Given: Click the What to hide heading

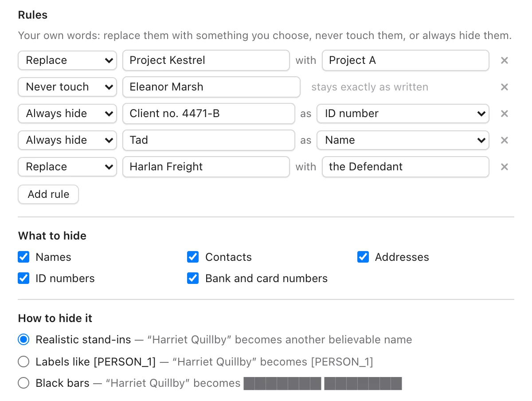Looking at the screenshot, I should tap(52, 236).
